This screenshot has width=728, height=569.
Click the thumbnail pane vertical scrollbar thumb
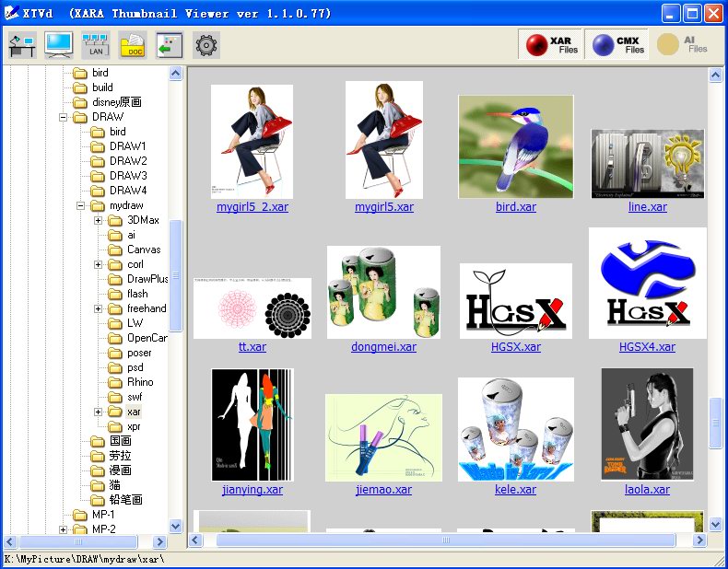pos(715,423)
